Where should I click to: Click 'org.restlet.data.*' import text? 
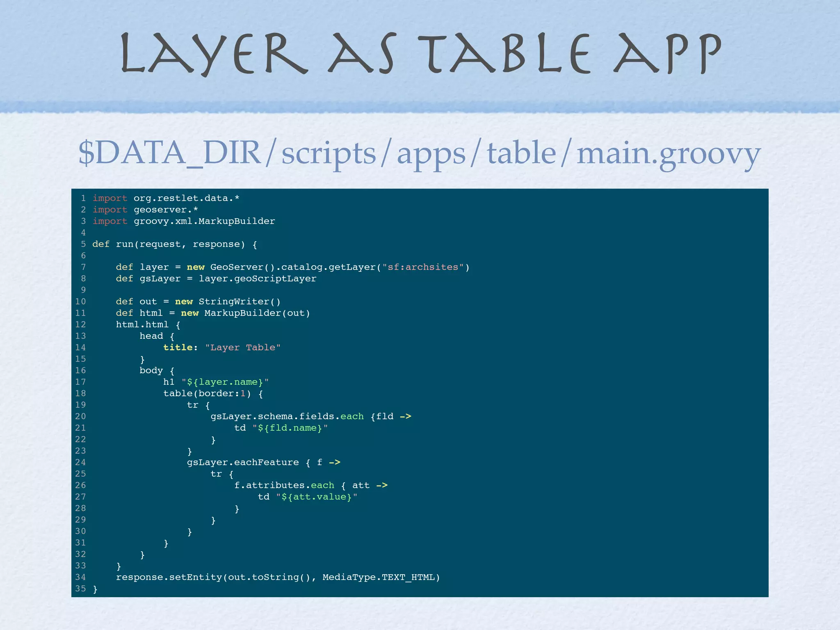(x=186, y=199)
